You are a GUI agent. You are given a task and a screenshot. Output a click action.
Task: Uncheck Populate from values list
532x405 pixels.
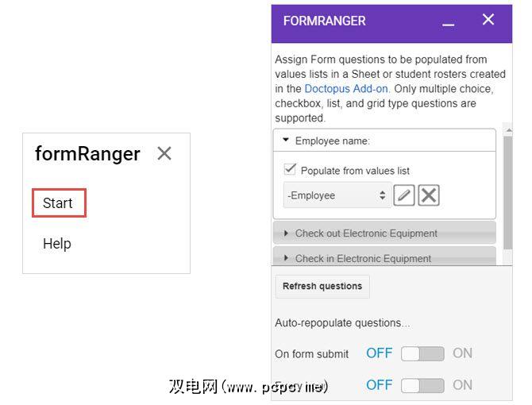[x=291, y=170]
